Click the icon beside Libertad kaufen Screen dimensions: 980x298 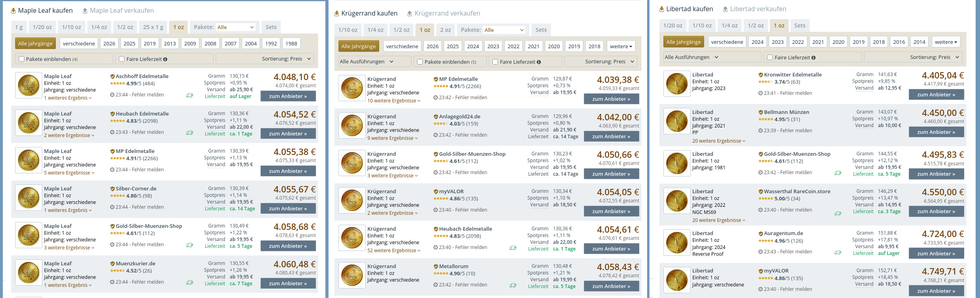click(662, 9)
